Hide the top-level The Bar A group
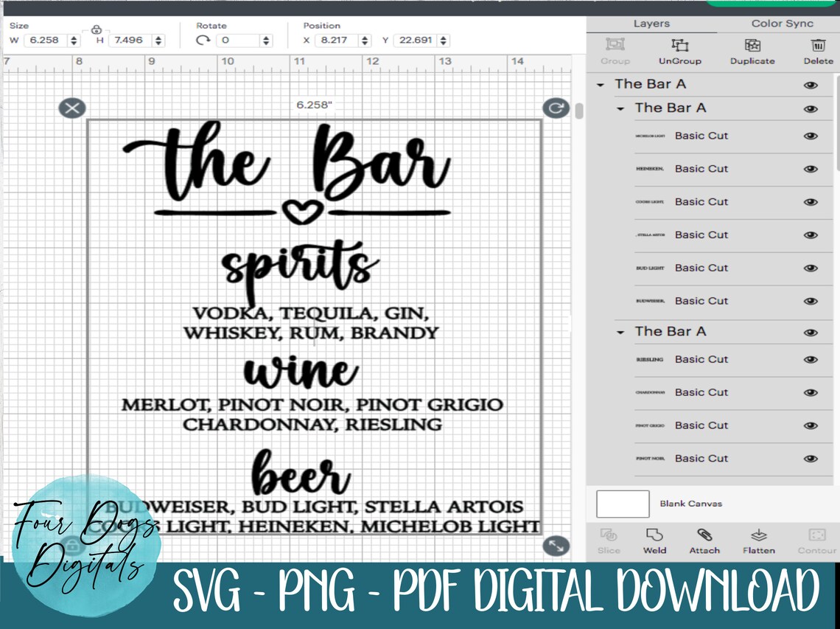The height and width of the screenshot is (629, 840). click(811, 85)
